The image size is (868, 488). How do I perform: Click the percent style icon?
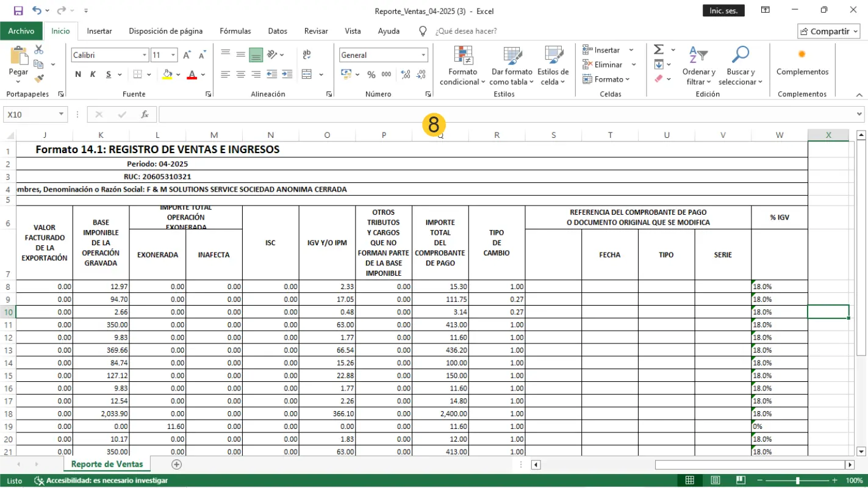pyautogui.click(x=371, y=74)
